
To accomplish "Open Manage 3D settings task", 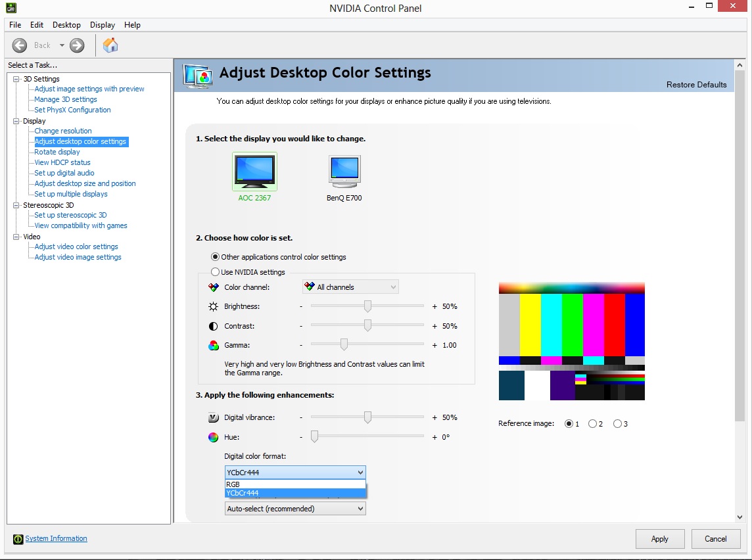I will pos(66,99).
